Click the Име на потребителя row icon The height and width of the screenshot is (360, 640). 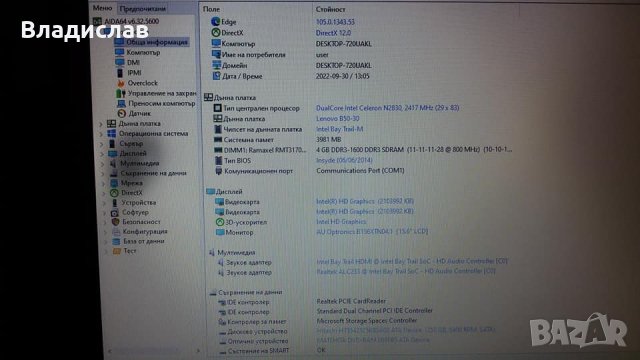pyautogui.click(x=216, y=54)
